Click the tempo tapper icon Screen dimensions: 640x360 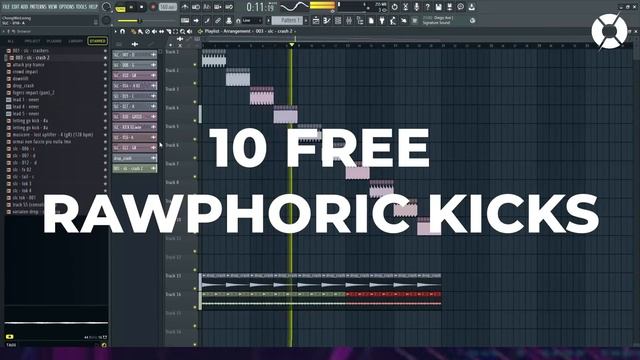[x=393, y=20]
